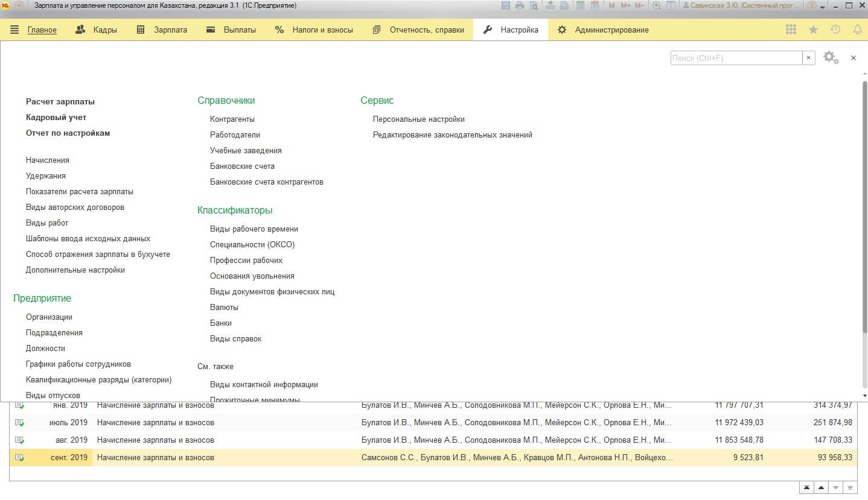Open Дополнительные настройки
Screen dimensions: 868x500
click(x=75, y=270)
